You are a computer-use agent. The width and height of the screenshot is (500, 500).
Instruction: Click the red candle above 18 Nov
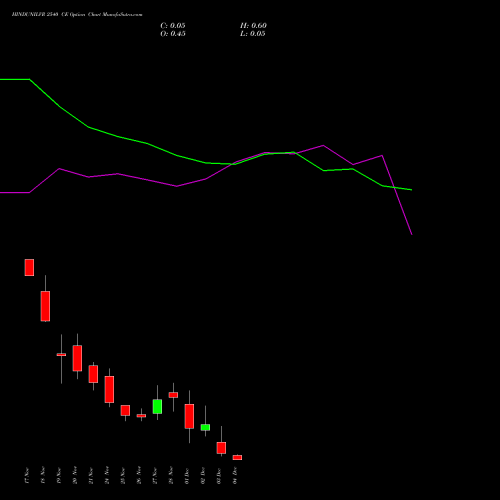[45, 306]
